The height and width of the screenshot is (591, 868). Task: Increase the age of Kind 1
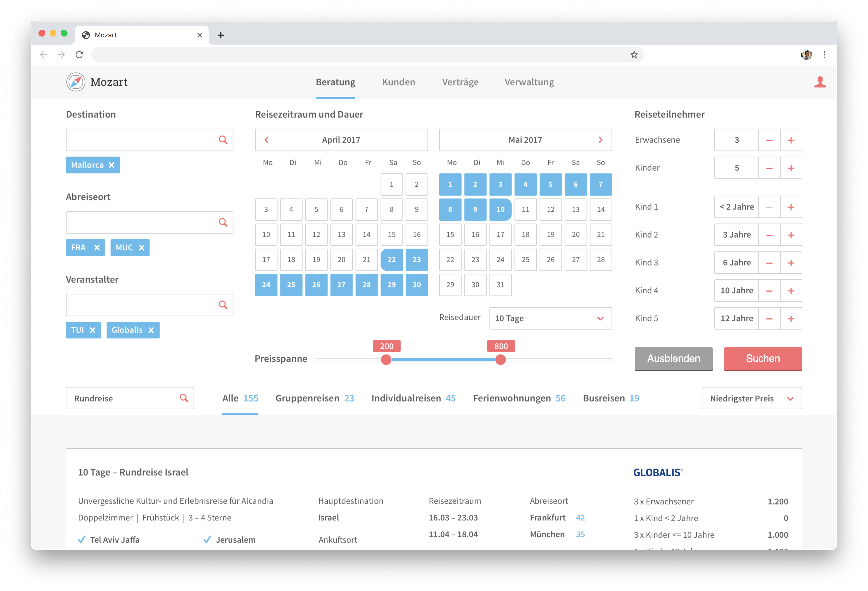pyautogui.click(x=791, y=207)
